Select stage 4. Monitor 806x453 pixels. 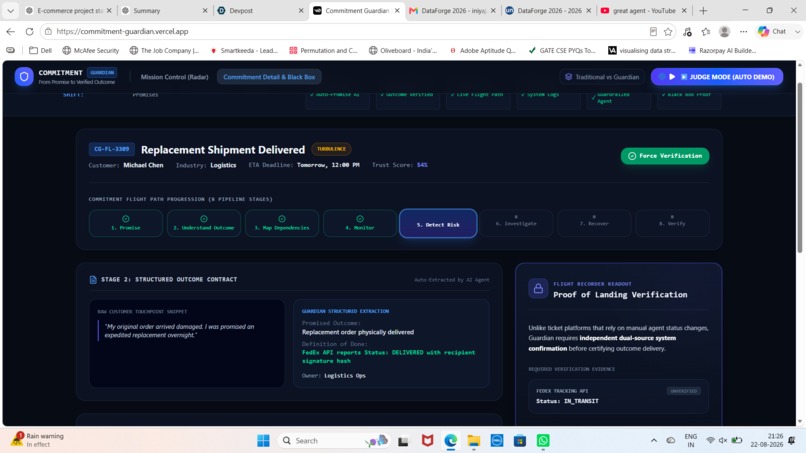pyautogui.click(x=360, y=223)
